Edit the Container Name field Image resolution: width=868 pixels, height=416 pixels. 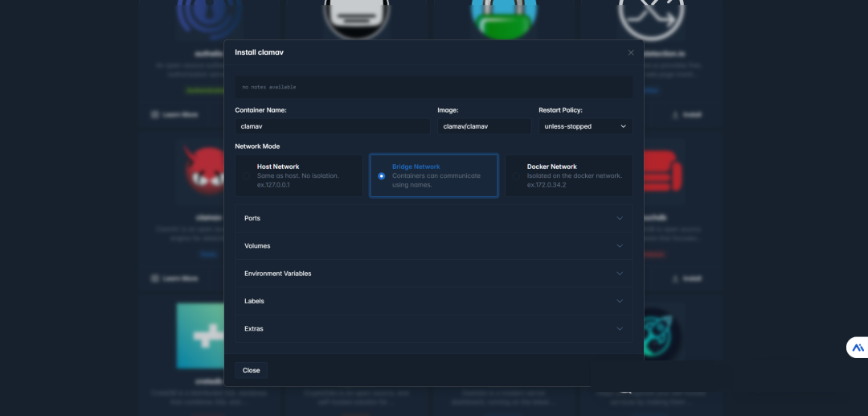(332, 126)
